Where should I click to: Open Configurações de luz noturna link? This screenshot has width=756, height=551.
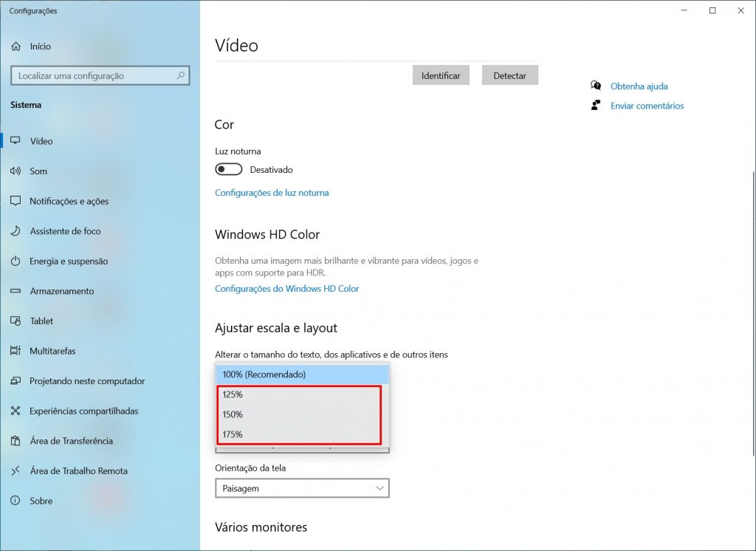pyautogui.click(x=272, y=193)
